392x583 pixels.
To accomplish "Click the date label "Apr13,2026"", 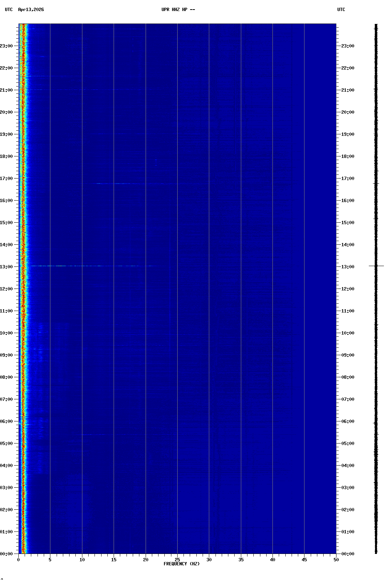I will 31,10.
